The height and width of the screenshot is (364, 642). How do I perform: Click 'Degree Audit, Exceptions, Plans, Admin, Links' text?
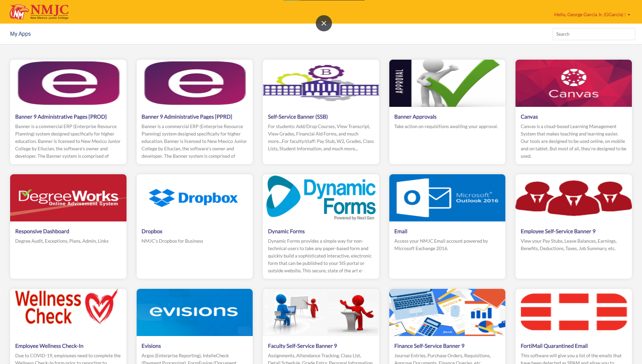pos(62,241)
